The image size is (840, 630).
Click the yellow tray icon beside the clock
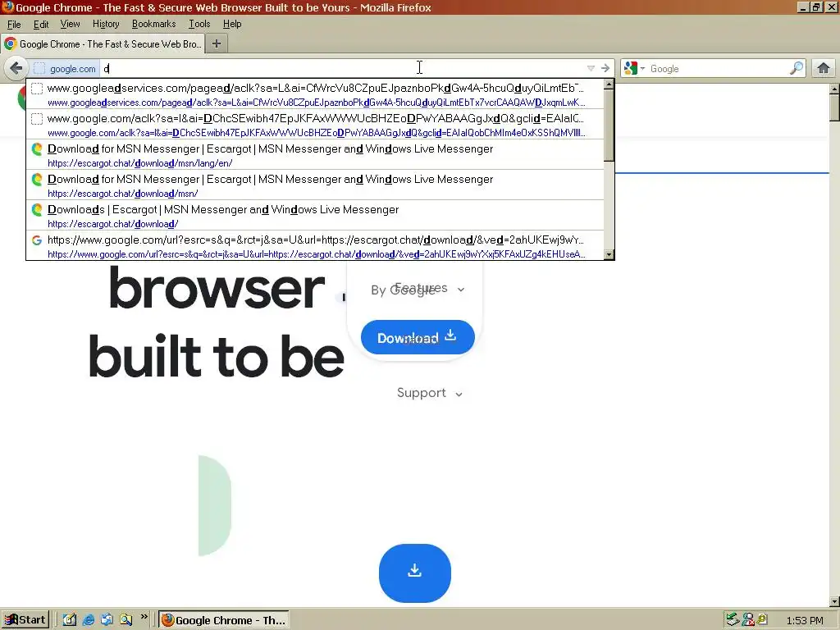pos(762,620)
